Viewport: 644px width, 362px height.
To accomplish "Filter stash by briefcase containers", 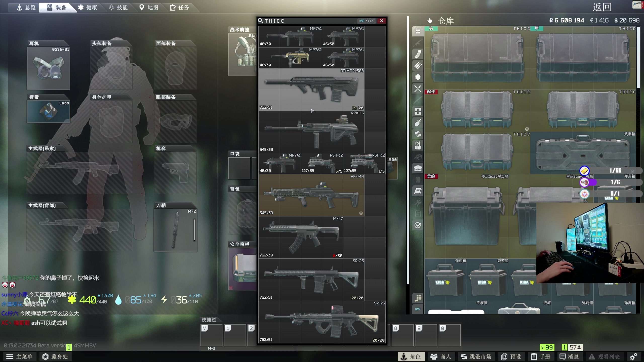I will coord(418,168).
